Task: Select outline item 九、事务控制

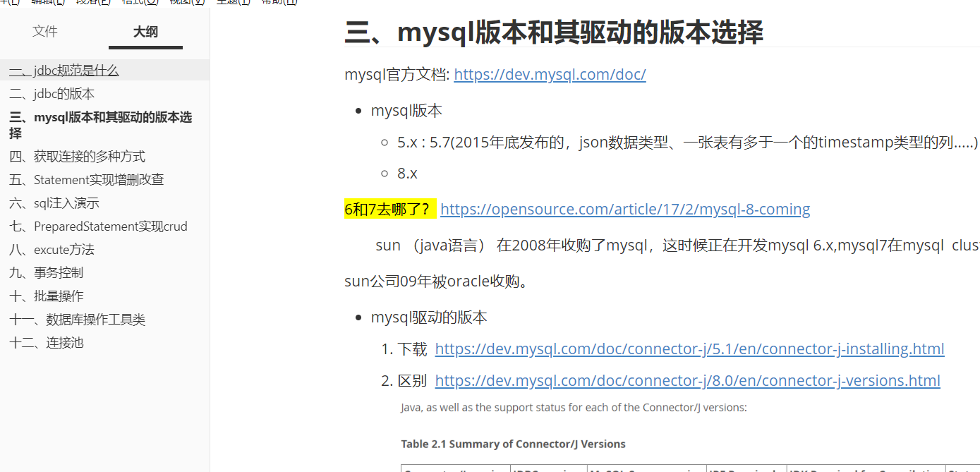Action: click(47, 272)
